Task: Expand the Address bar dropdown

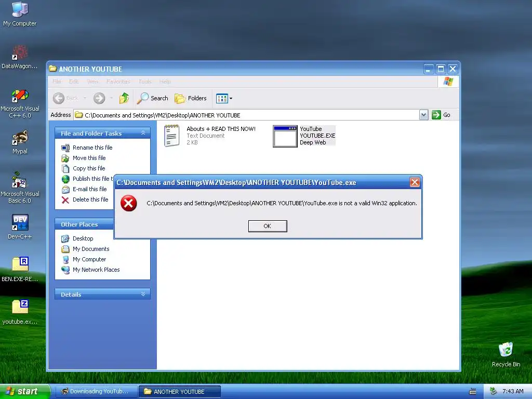Action: pos(423,115)
